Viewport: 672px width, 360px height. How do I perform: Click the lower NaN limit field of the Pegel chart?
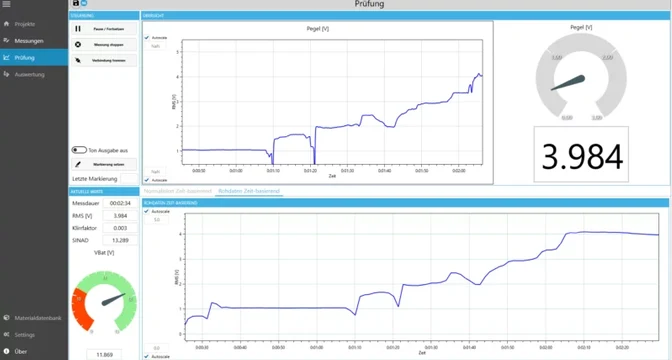tap(156, 171)
